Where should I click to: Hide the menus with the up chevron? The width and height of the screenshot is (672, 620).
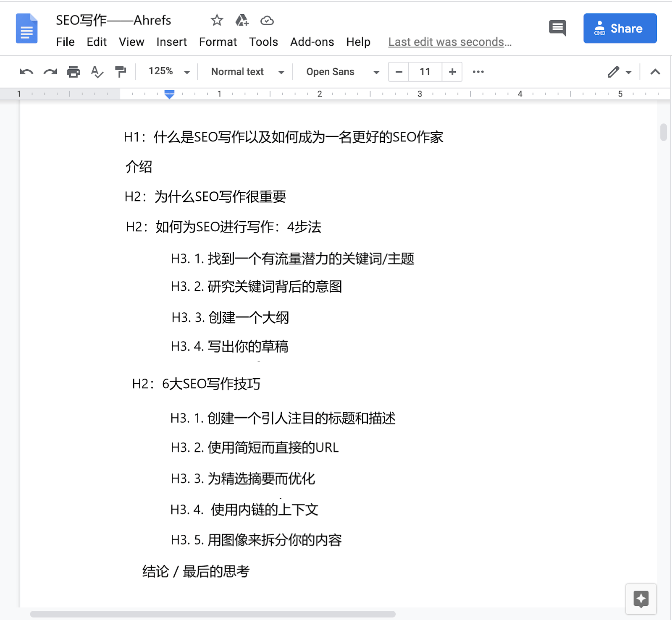click(655, 72)
